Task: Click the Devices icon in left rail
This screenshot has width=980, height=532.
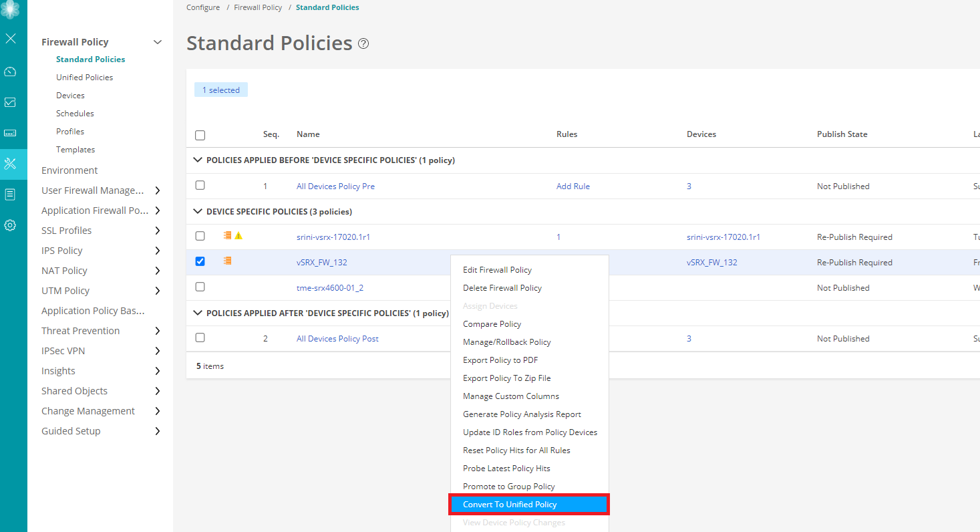Action: coord(10,133)
